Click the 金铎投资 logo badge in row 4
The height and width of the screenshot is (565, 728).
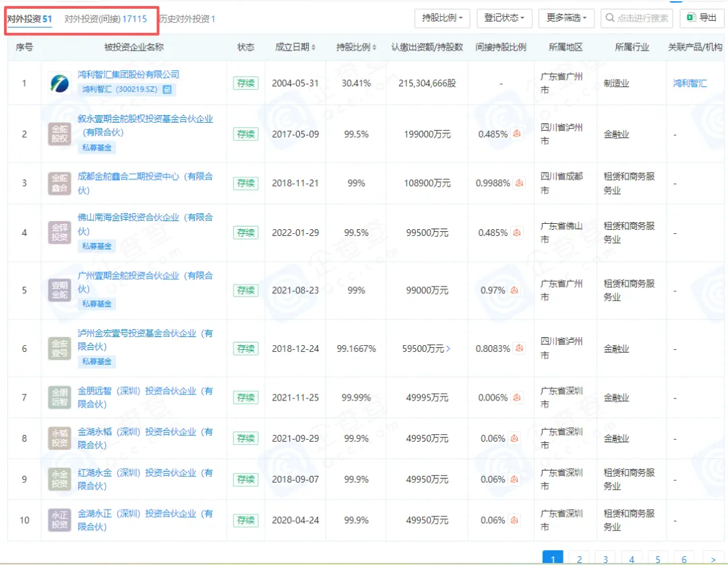tap(59, 233)
